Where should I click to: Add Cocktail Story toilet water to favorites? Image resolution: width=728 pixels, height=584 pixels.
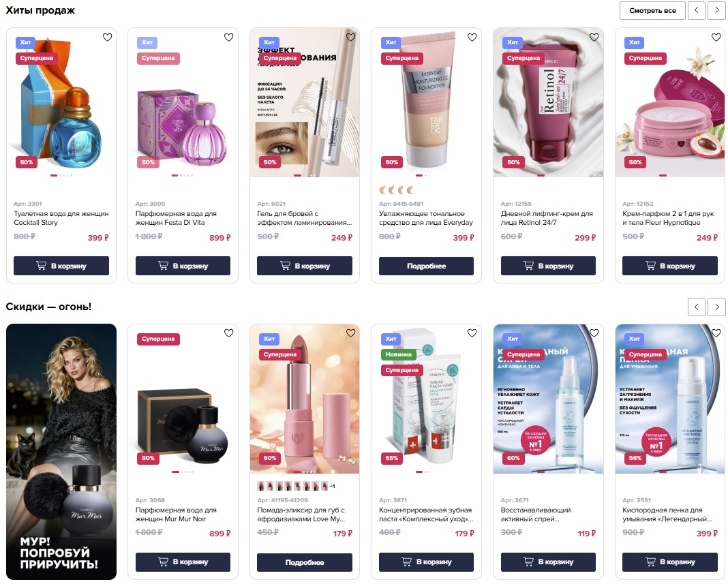coord(107,37)
